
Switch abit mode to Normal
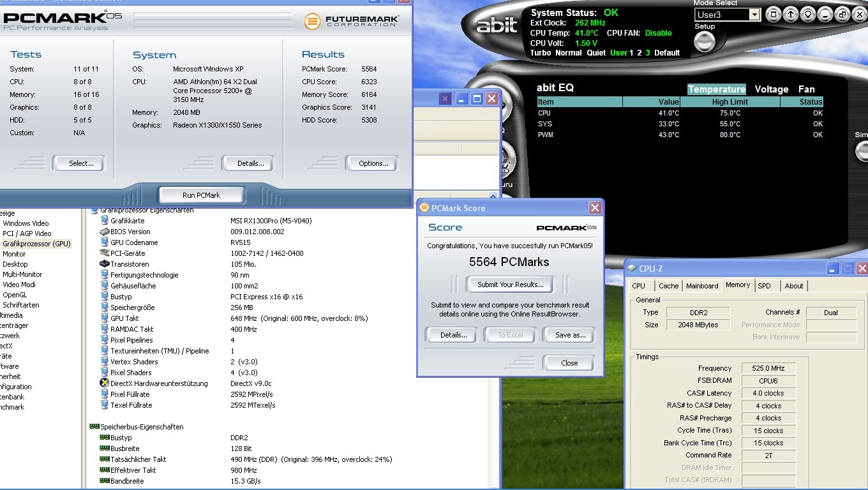pyautogui.click(x=569, y=53)
